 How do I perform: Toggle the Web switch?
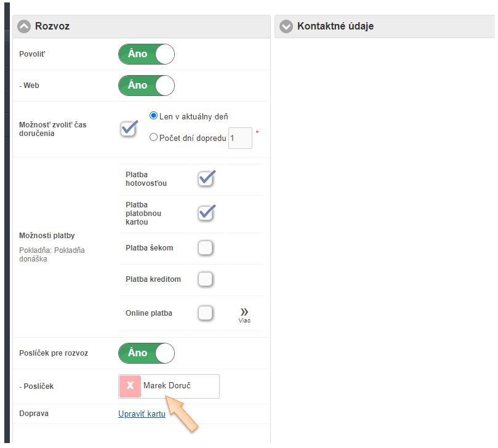tap(147, 86)
